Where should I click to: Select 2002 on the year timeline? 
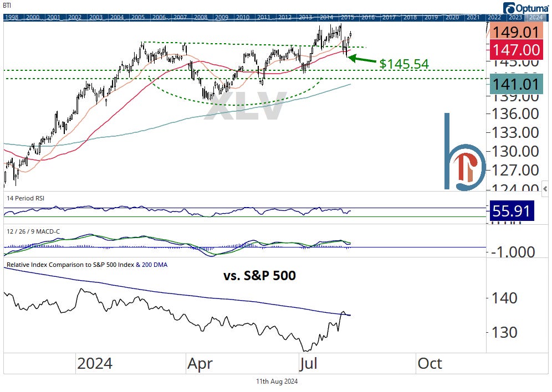pos(75,17)
